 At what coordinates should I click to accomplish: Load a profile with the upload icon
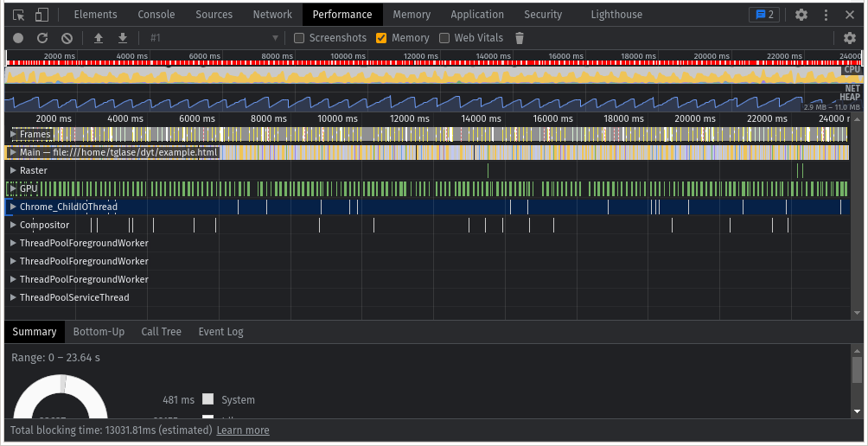click(99, 38)
